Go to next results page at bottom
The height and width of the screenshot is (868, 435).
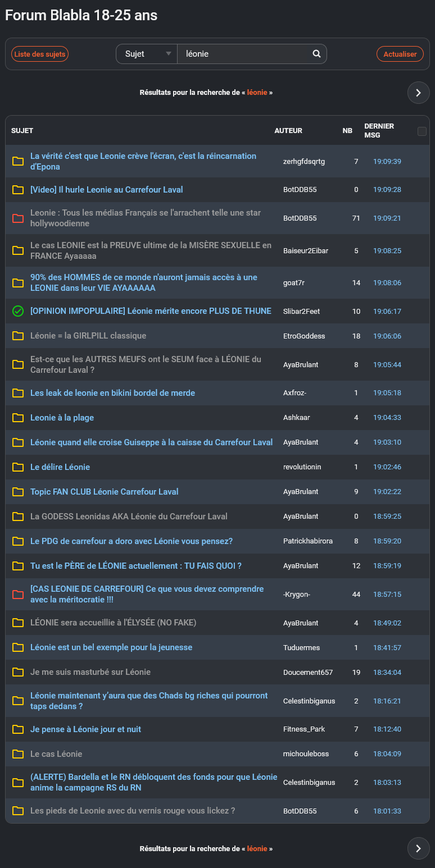[418, 848]
